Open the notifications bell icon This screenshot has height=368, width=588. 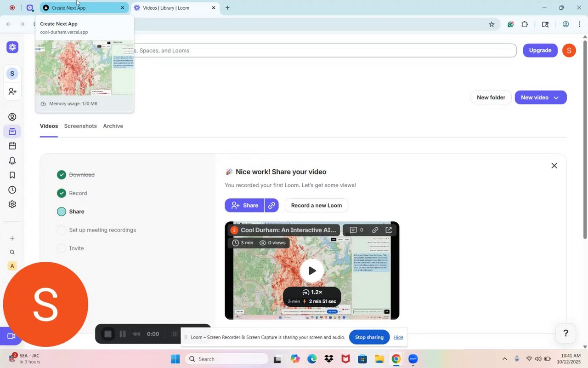pos(12,161)
